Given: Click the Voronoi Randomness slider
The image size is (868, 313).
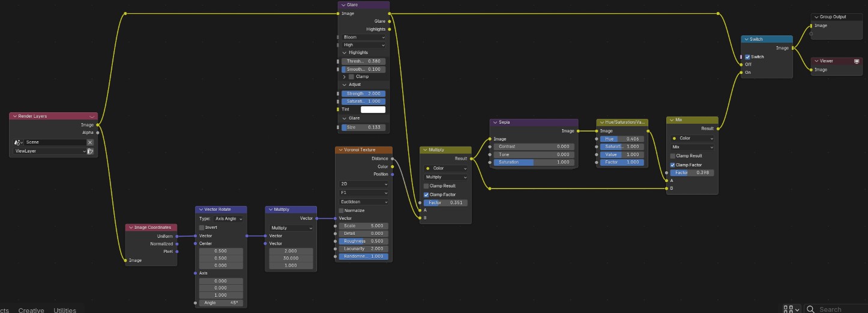Looking at the screenshot, I should 364,257.
